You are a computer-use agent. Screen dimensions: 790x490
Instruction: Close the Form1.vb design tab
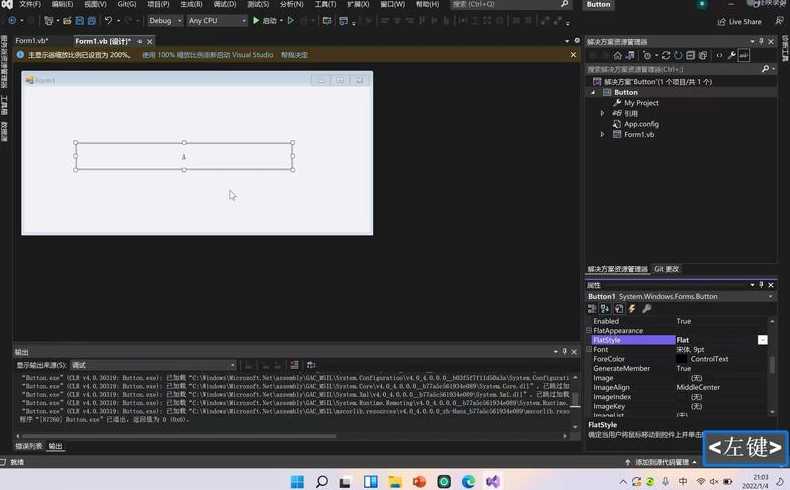point(150,41)
